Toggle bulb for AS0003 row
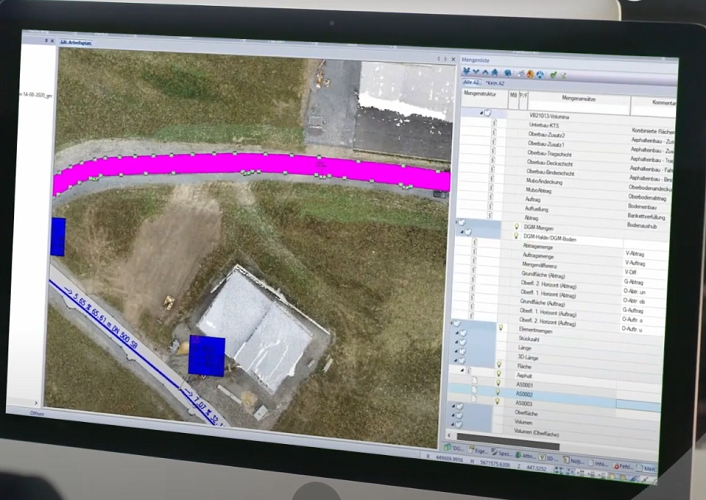 pyautogui.click(x=497, y=401)
